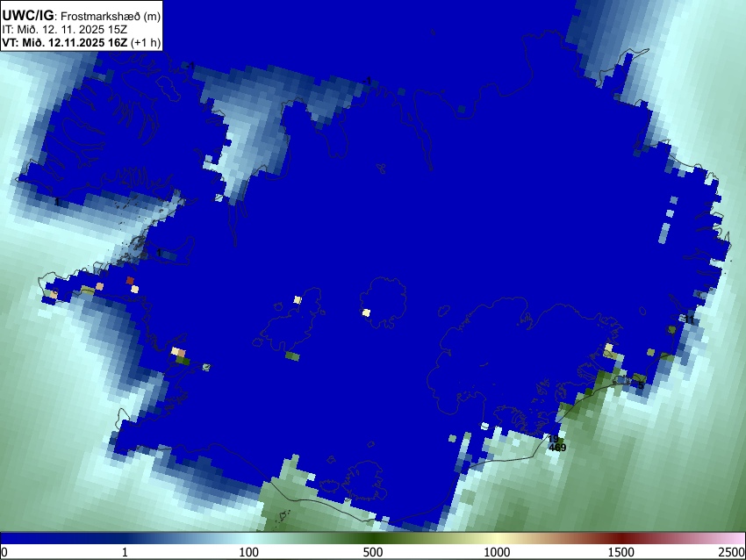Click the 'VT: Mið. 12.11.2025 16Z' valid time line
The width and height of the screenshot is (746, 560).
point(82,42)
